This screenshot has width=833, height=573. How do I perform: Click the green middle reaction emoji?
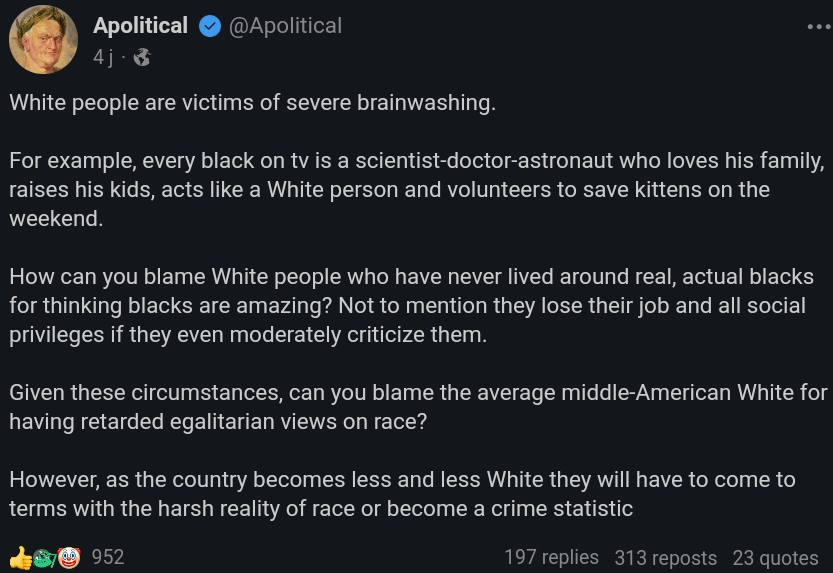[45, 557]
